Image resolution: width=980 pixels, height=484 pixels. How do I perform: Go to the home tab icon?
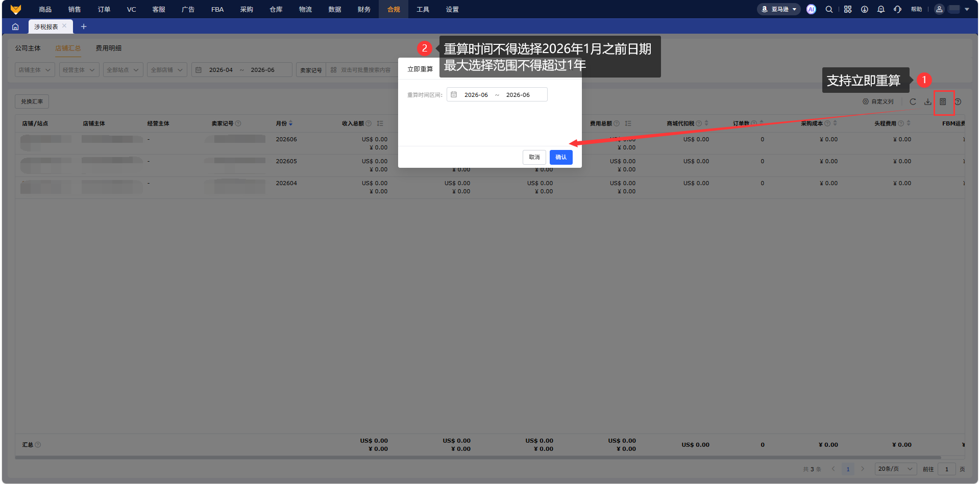[x=15, y=27]
